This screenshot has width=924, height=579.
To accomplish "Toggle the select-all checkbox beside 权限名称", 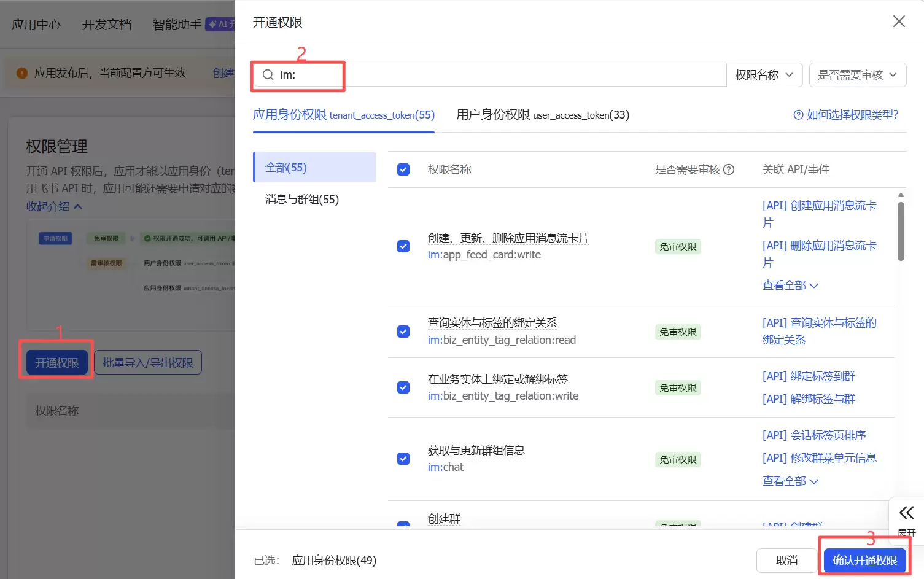I will [x=403, y=169].
